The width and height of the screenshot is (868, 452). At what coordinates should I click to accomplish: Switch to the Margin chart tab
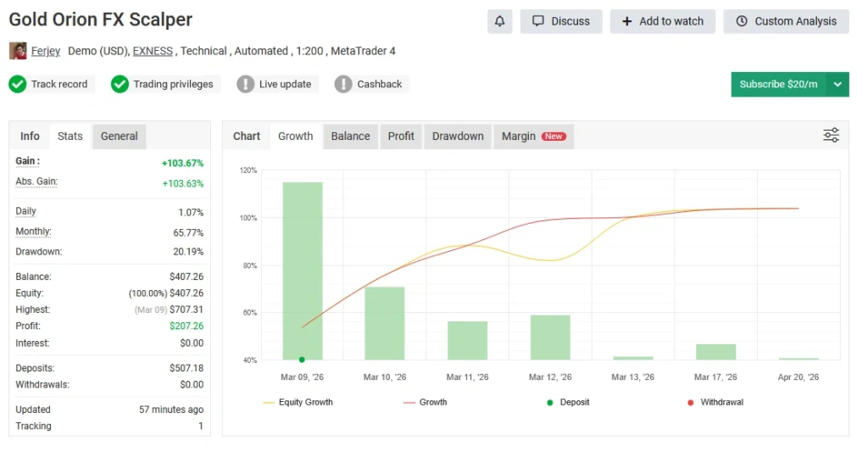coord(534,137)
